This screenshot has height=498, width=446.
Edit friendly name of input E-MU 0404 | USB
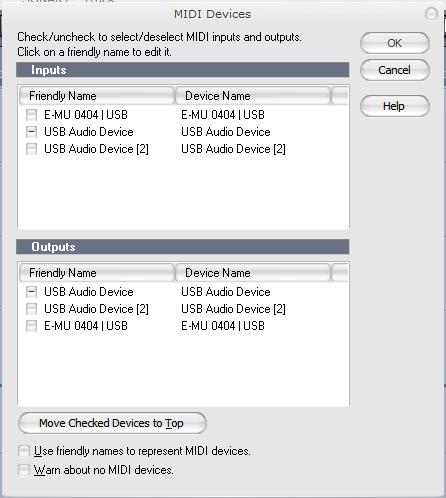click(x=86, y=115)
